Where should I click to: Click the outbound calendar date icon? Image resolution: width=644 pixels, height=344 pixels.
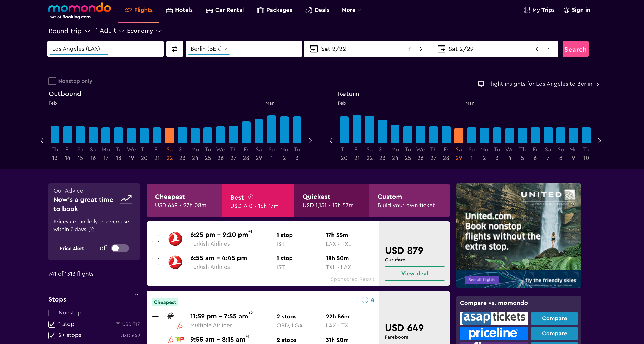314,49
